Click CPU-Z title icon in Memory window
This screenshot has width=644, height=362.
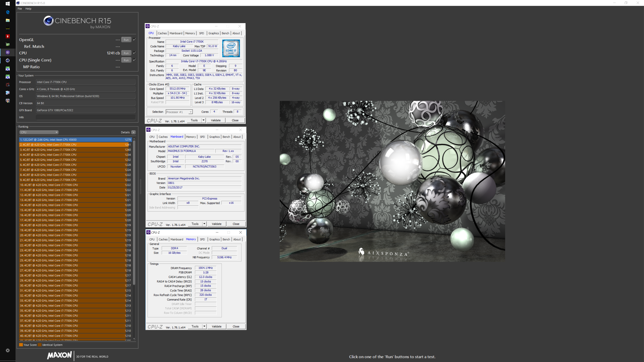(148, 232)
